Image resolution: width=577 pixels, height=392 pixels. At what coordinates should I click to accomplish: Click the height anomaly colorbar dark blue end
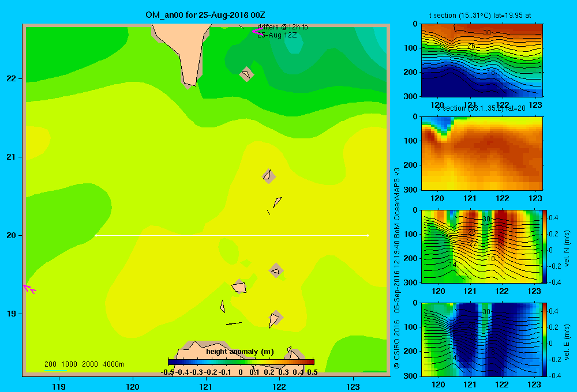pos(172,362)
